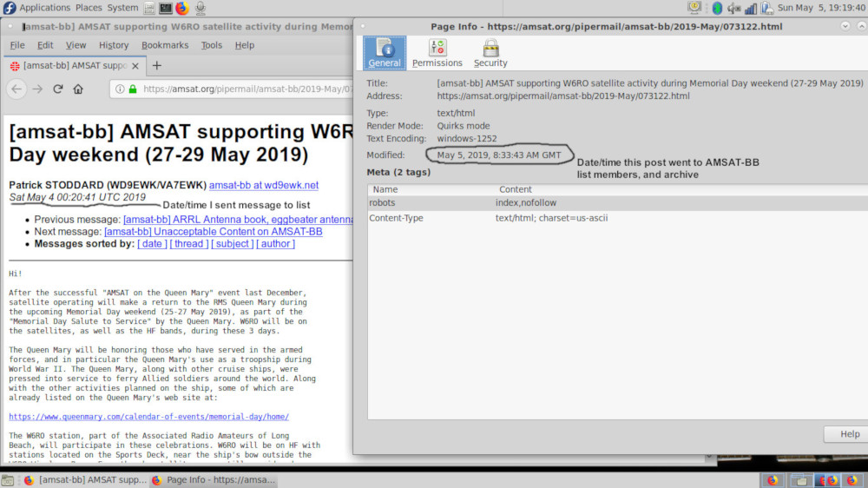868x488 pixels.
Task: Click the microphone icon in top panel
Action: click(x=201, y=8)
